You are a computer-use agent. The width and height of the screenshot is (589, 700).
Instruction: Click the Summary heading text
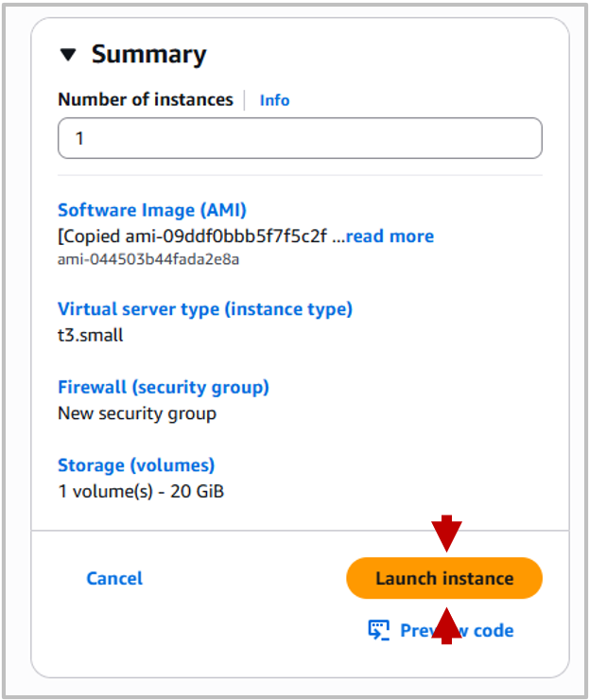148,55
